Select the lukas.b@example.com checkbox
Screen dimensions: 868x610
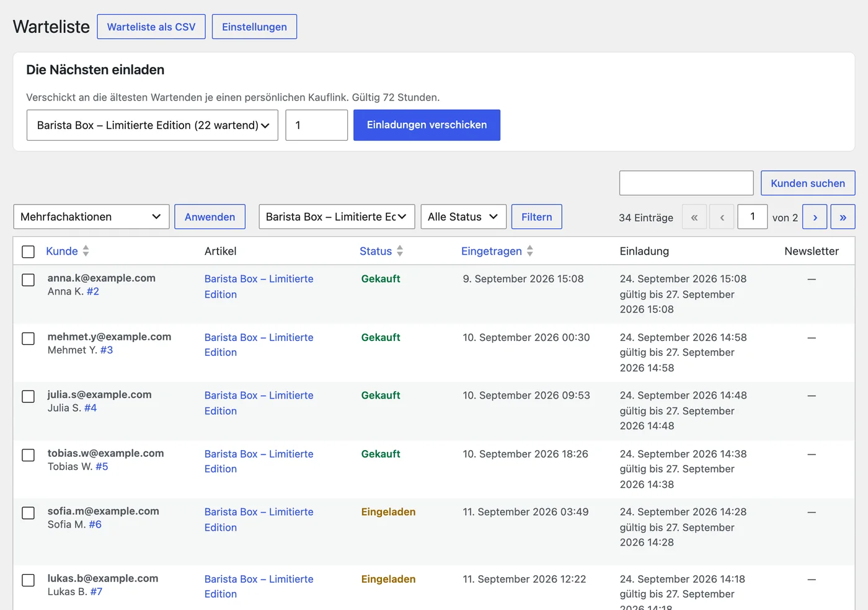click(28, 580)
